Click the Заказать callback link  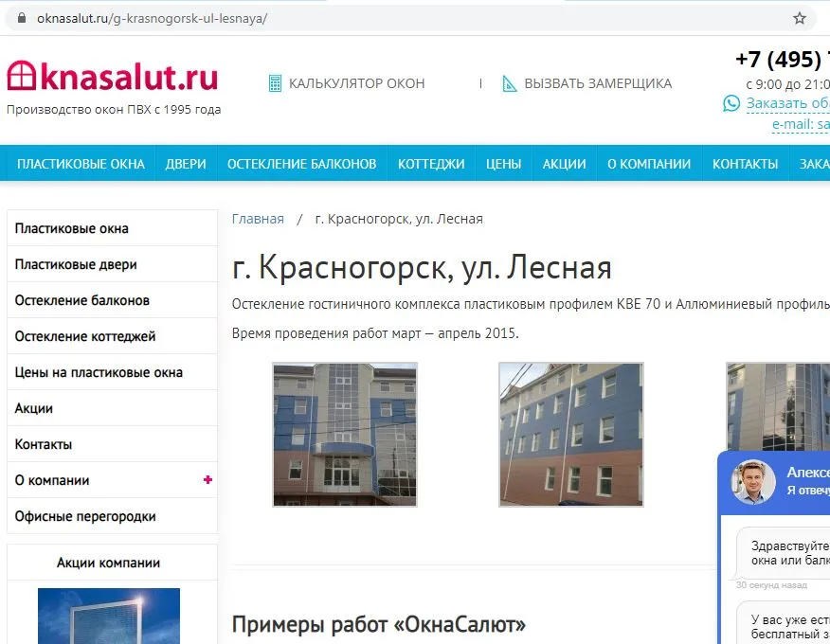coord(787,103)
